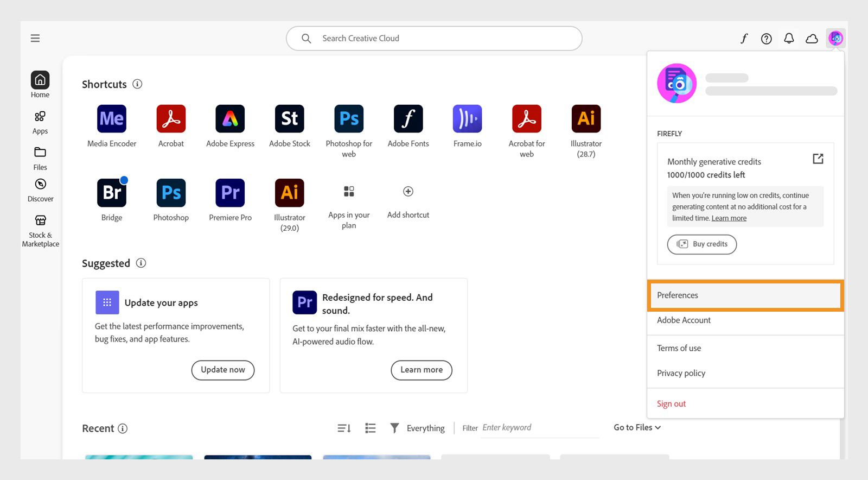Expand the Go to Files dropdown
The width and height of the screenshot is (868, 480).
point(637,427)
